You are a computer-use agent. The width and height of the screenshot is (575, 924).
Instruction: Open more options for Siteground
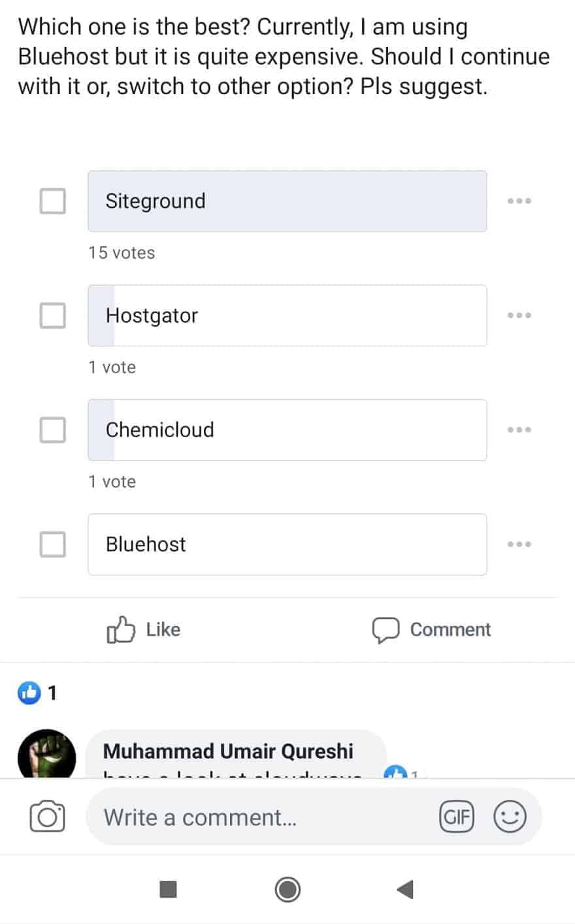coord(519,201)
